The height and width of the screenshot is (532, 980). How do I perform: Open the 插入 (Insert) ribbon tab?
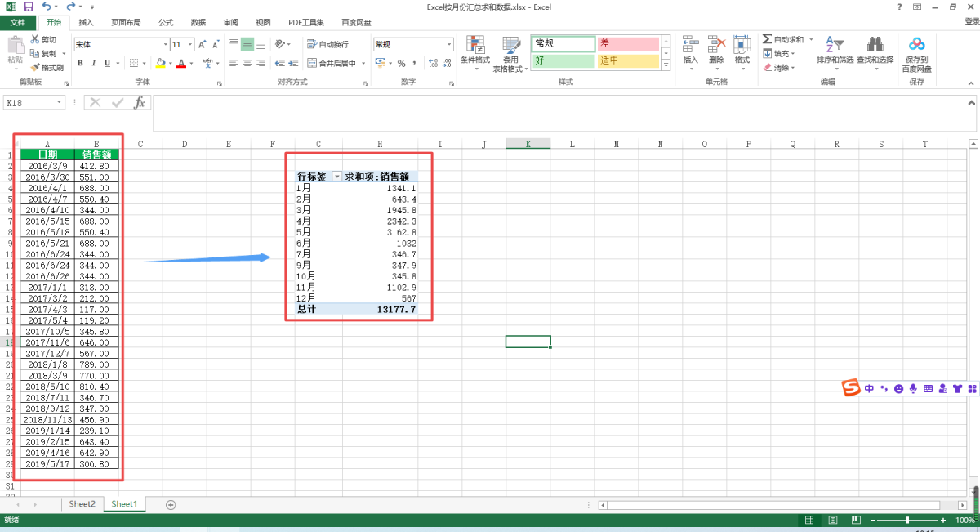point(86,23)
